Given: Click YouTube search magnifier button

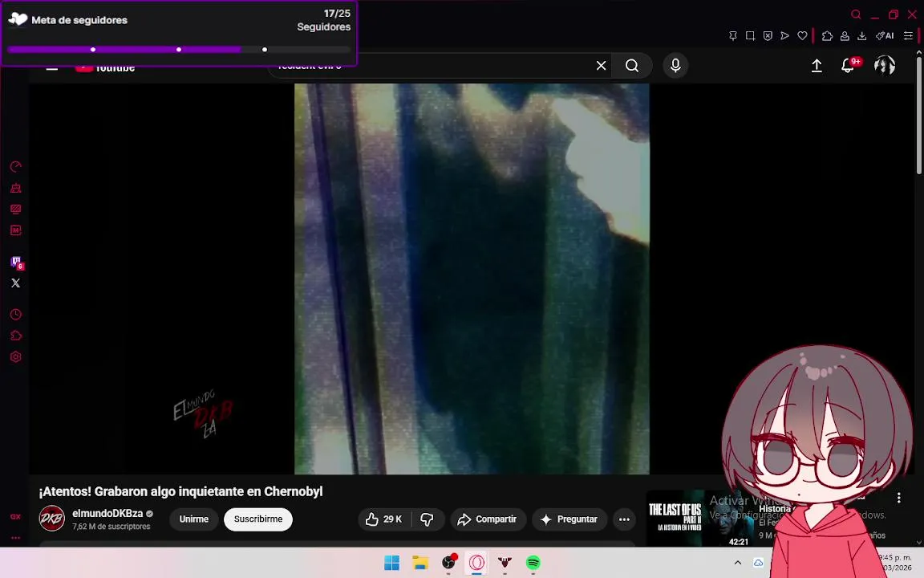Looking at the screenshot, I should pos(632,66).
